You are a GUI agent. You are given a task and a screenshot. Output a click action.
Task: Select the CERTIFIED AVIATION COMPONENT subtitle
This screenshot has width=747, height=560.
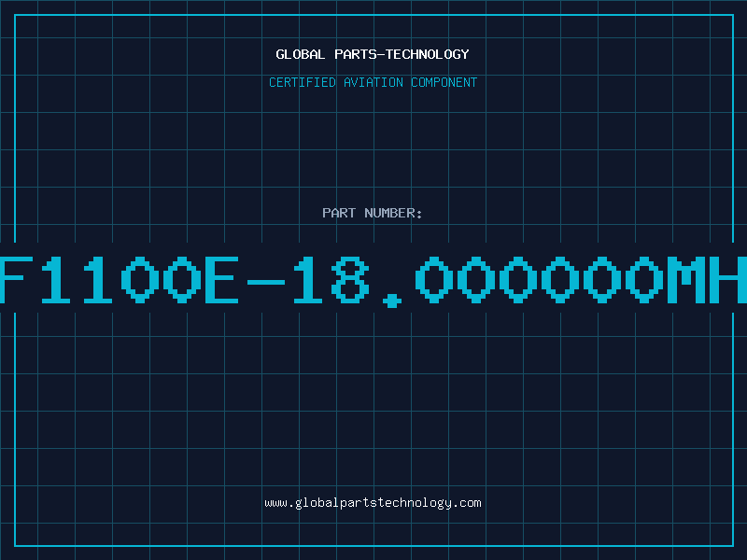pos(373,82)
